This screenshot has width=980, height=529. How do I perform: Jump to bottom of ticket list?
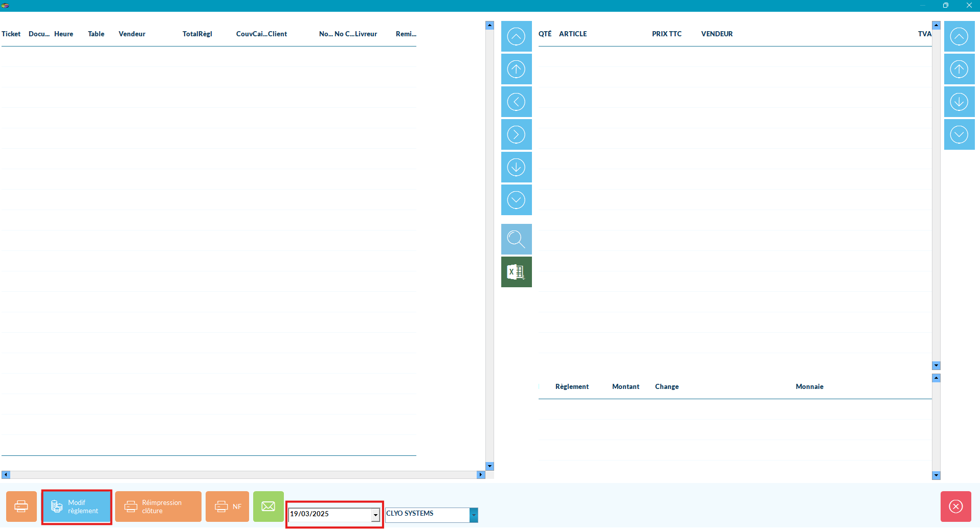pyautogui.click(x=516, y=200)
